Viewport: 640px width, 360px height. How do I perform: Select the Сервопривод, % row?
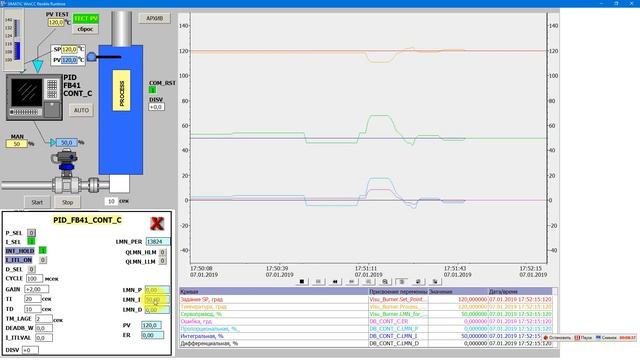coord(366,314)
